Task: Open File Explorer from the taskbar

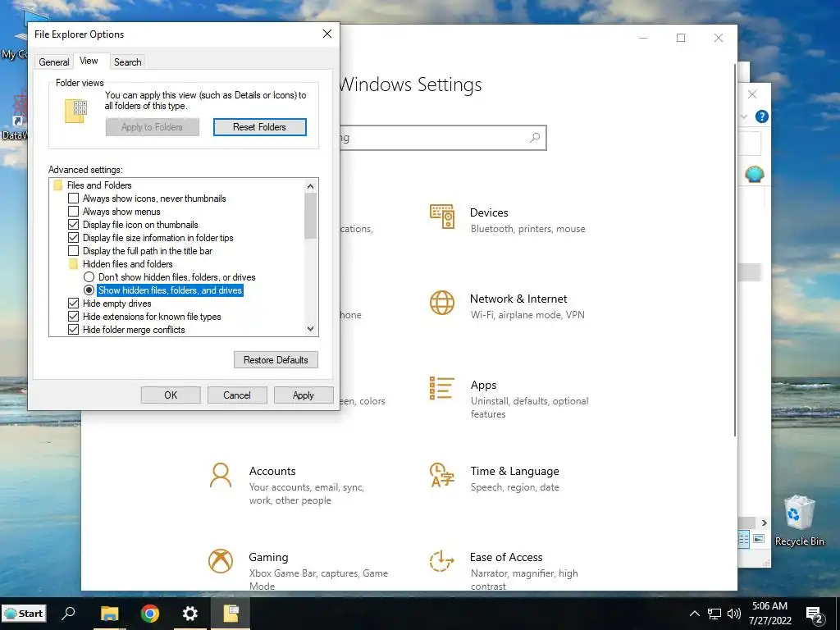Action: tap(109, 614)
